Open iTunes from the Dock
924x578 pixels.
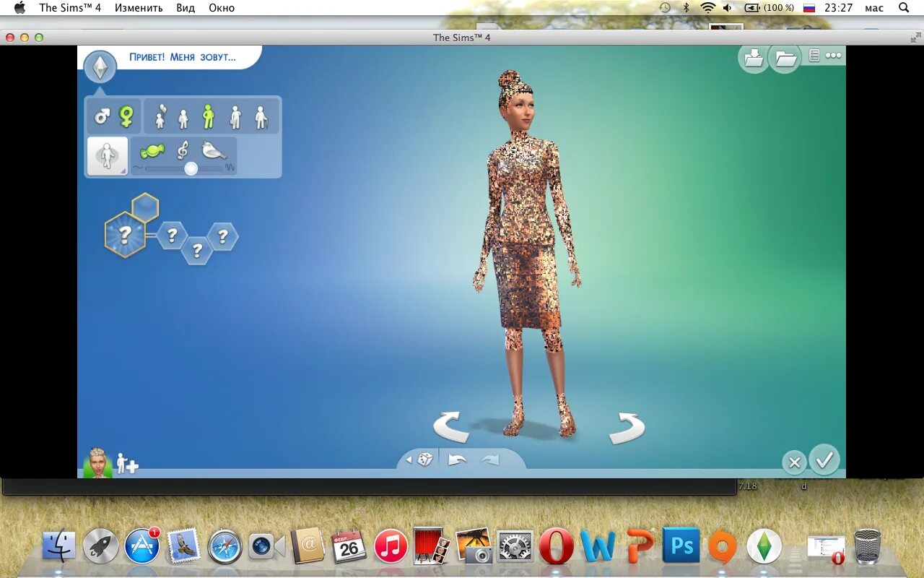click(x=391, y=547)
